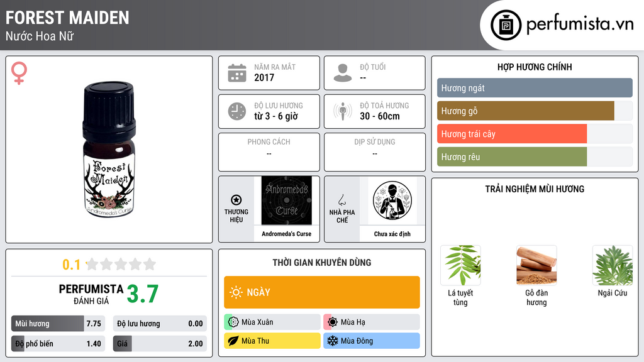Viewport: 644px width, 362px height.
Task: Click the flower icon beside Mùa Xuân
Action: coord(233,322)
